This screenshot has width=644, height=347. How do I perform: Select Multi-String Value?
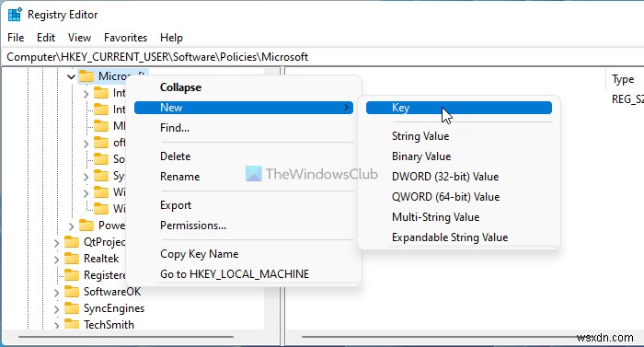[435, 216]
